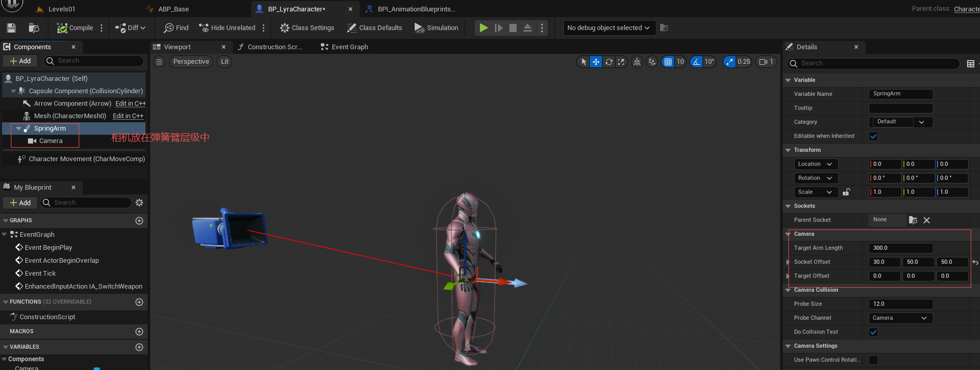980x370 pixels.
Task: Open the Probe Channel Camera dropdown
Action: [x=901, y=318]
